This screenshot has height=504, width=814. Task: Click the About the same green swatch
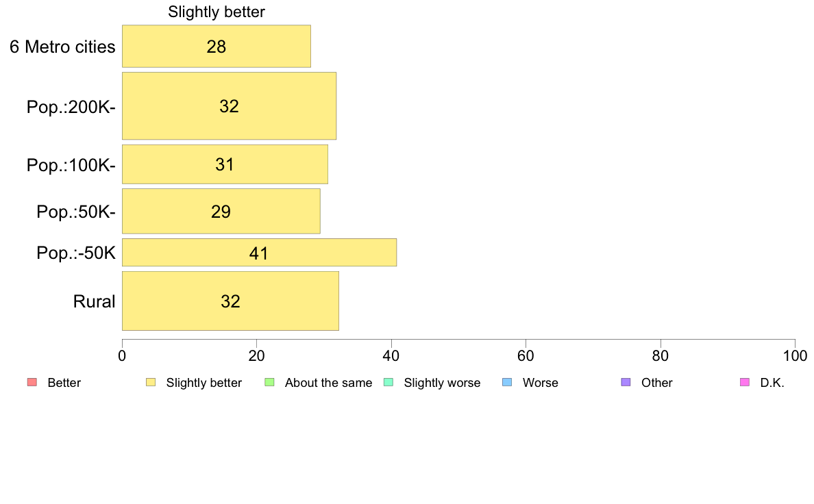tap(269, 383)
